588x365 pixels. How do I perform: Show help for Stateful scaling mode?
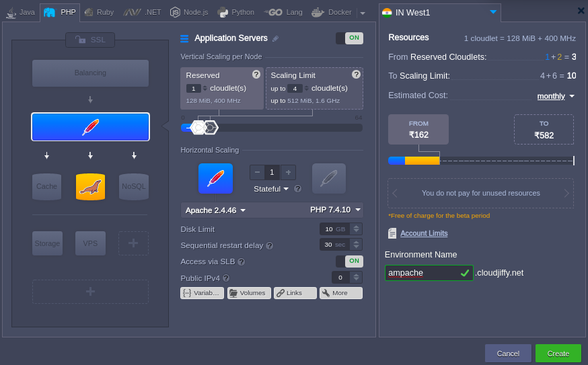click(x=298, y=189)
